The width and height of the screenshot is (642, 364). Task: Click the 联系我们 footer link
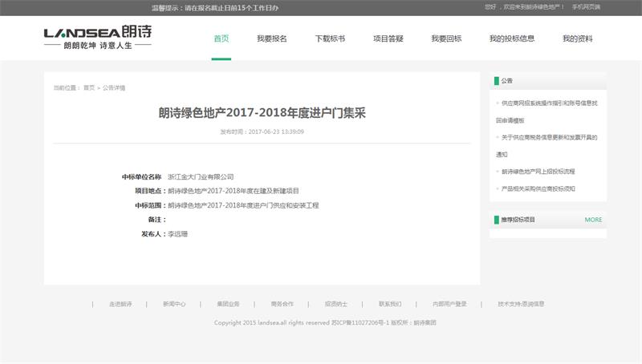tap(390, 305)
